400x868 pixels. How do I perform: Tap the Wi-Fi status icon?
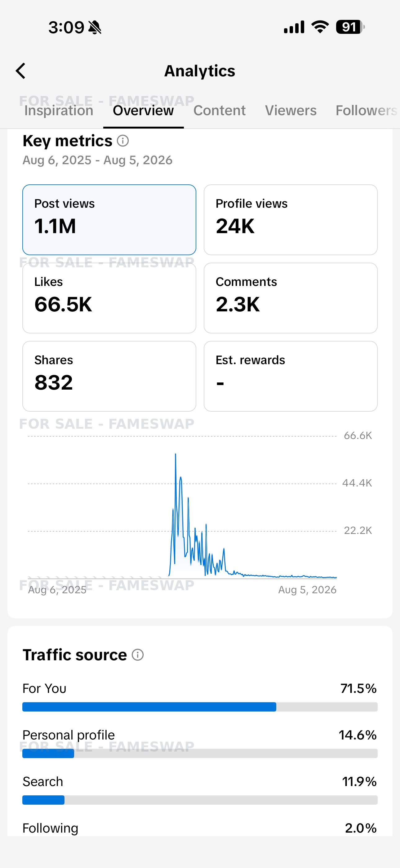point(320,27)
